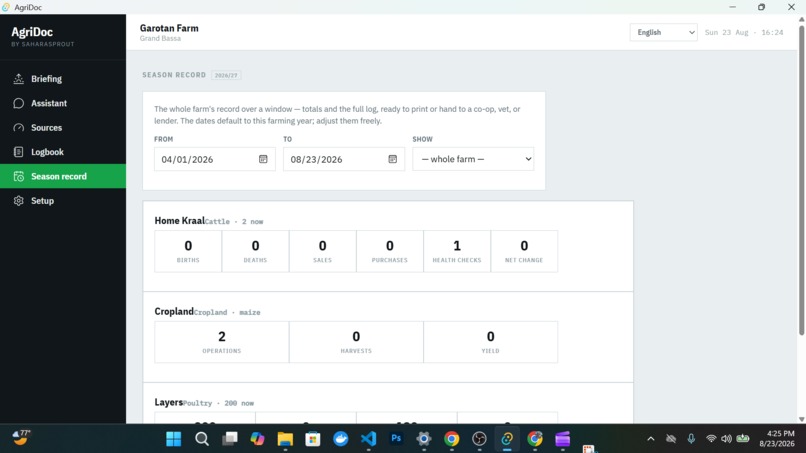Click the 2026/27 season badge
Screen dimensions: 806x453
coord(226,75)
